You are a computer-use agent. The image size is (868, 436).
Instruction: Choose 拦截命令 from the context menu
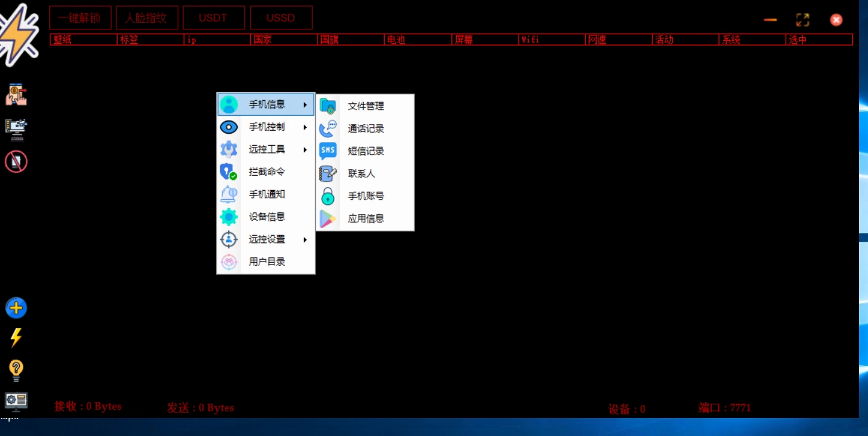(266, 172)
